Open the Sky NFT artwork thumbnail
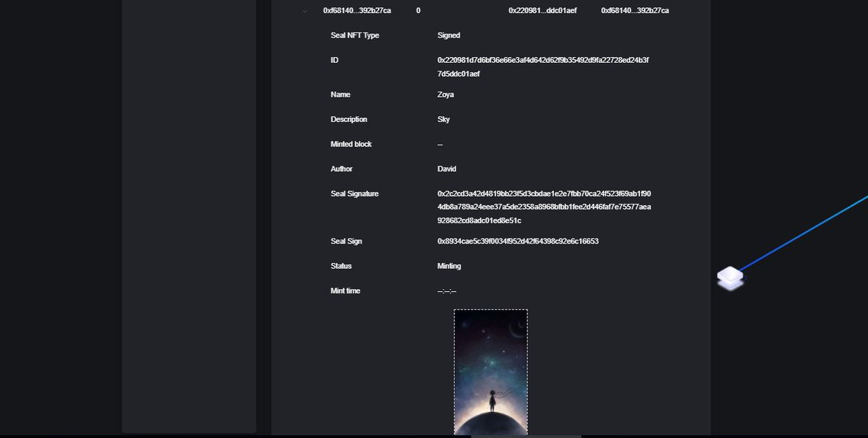Viewport: 868px width, 438px height. point(490,372)
